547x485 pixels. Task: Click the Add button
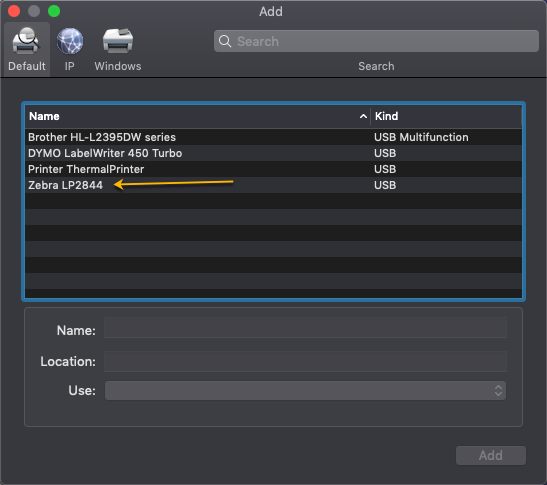[490, 455]
